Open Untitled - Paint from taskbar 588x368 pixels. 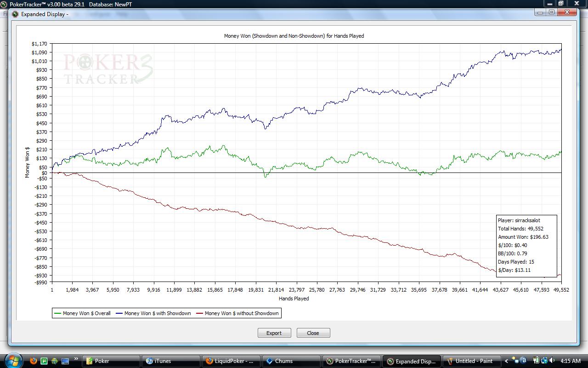click(x=473, y=361)
